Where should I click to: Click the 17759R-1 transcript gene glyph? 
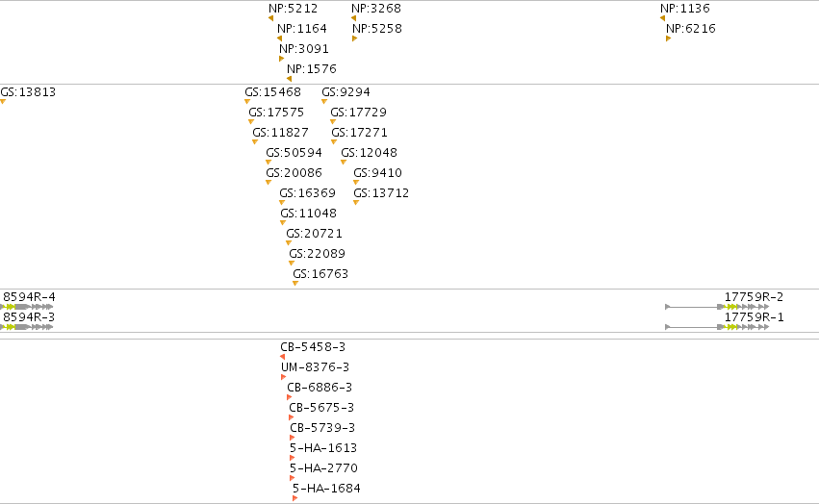tap(717, 327)
